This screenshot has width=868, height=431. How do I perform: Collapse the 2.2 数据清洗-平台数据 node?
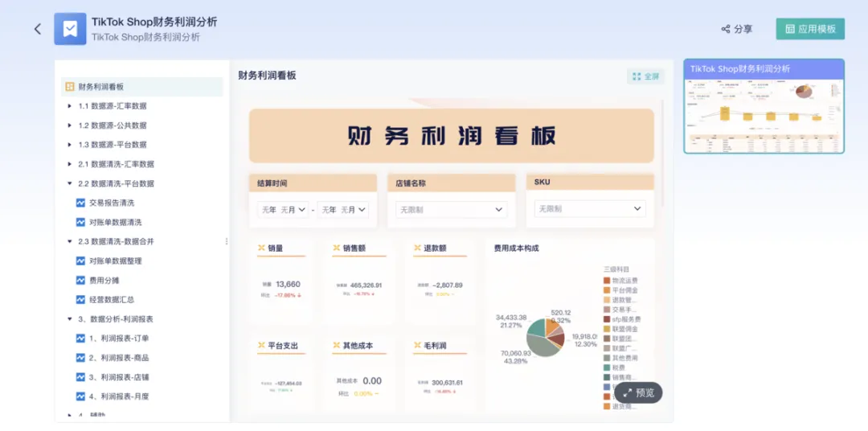coord(70,183)
